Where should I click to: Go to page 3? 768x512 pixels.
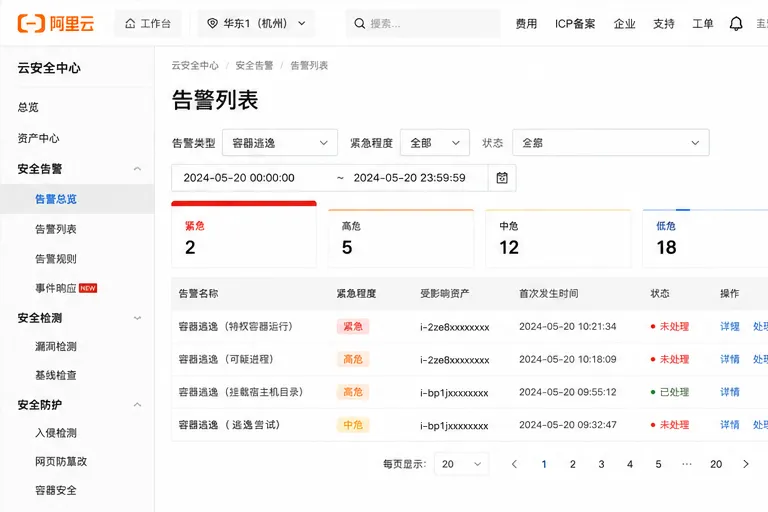click(x=601, y=464)
